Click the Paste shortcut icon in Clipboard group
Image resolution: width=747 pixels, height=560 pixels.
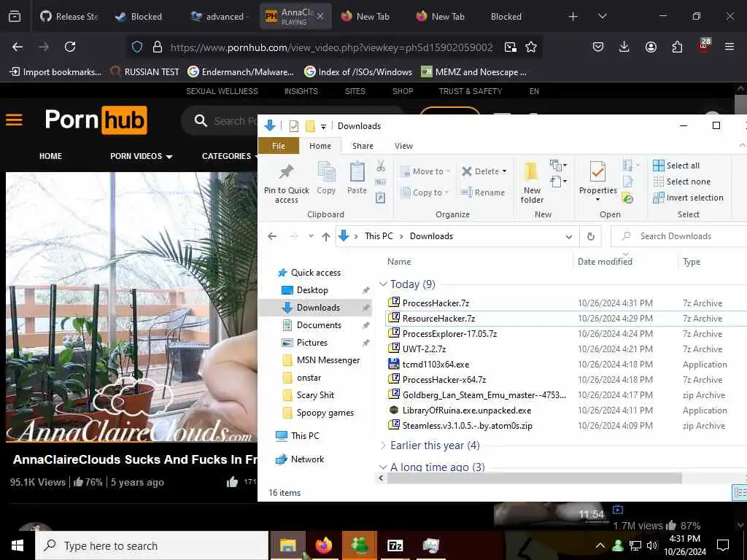pos(381,198)
